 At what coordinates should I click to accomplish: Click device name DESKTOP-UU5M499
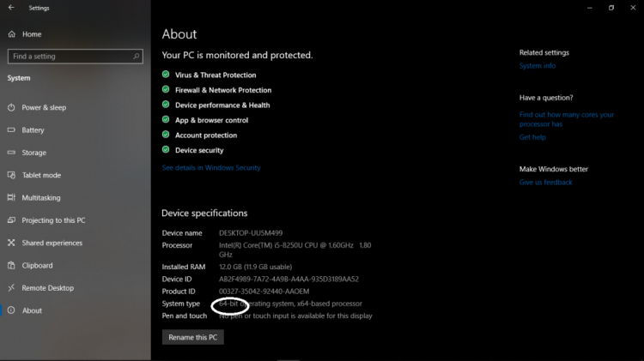[x=251, y=233]
